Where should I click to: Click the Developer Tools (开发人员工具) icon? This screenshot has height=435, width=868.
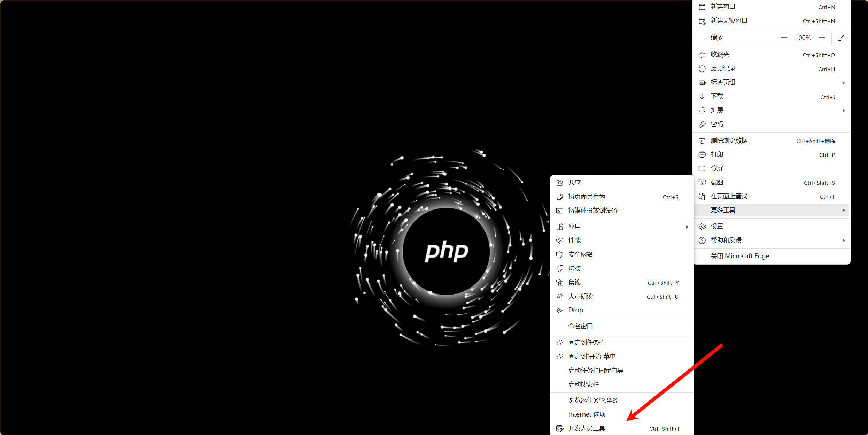560,428
